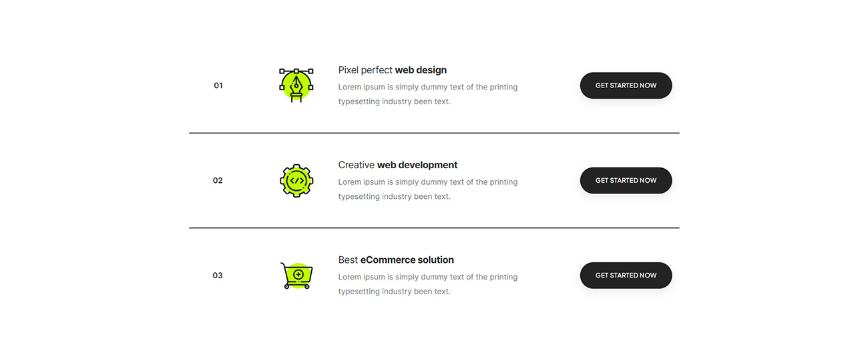This screenshot has height=361, width=868.
Task: Open the Creative web development heading
Action: click(x=397, y=165)
